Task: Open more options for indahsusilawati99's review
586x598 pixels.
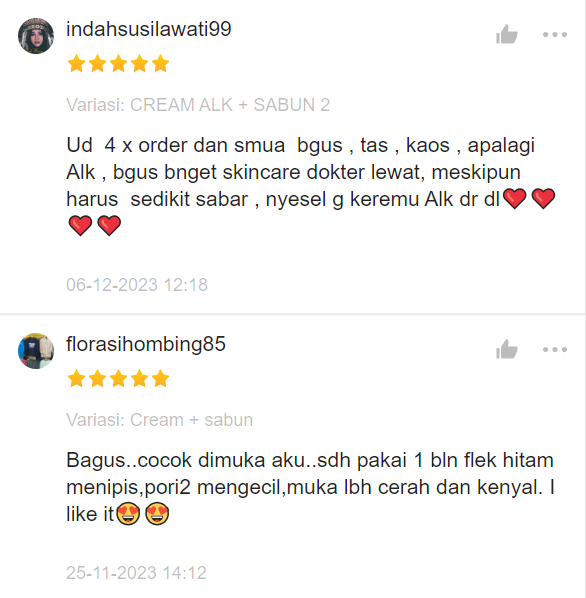Action: tap(555, 35)
